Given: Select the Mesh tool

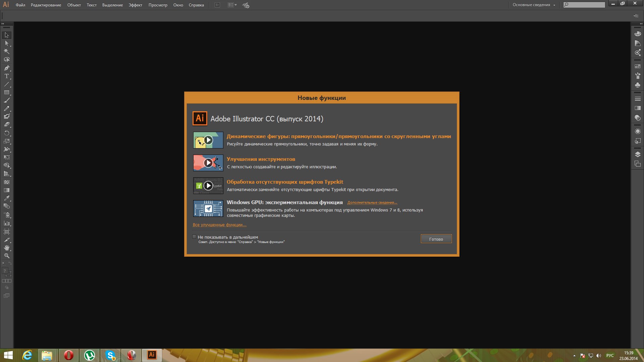Looking at the screenshot, I should (7, 182).
